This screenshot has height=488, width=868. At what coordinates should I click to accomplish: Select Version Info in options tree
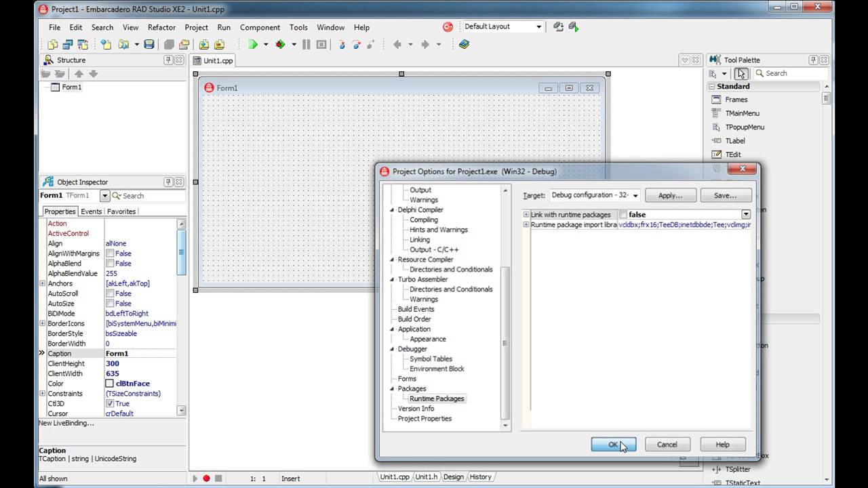(416, 409)
